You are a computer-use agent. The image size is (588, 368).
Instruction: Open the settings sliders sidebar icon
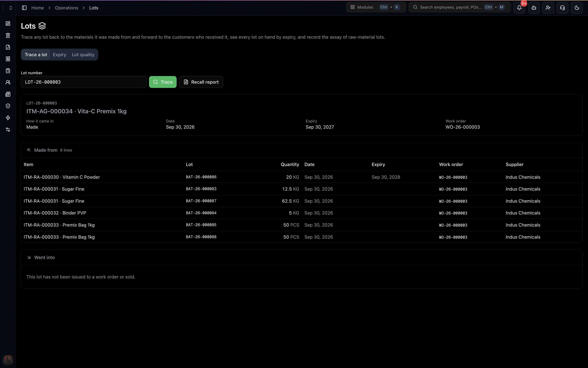tap(8, 129)
